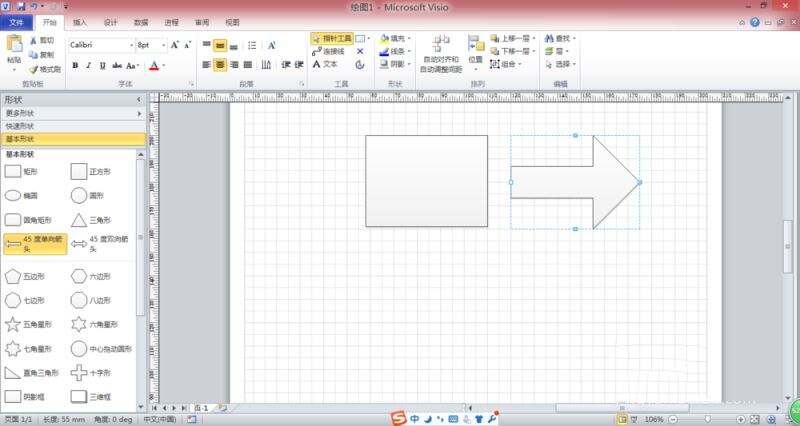Screen dimensions: 800x426
Task: Open the Layers (层) dropdown
Action: (x=557, y=52)
